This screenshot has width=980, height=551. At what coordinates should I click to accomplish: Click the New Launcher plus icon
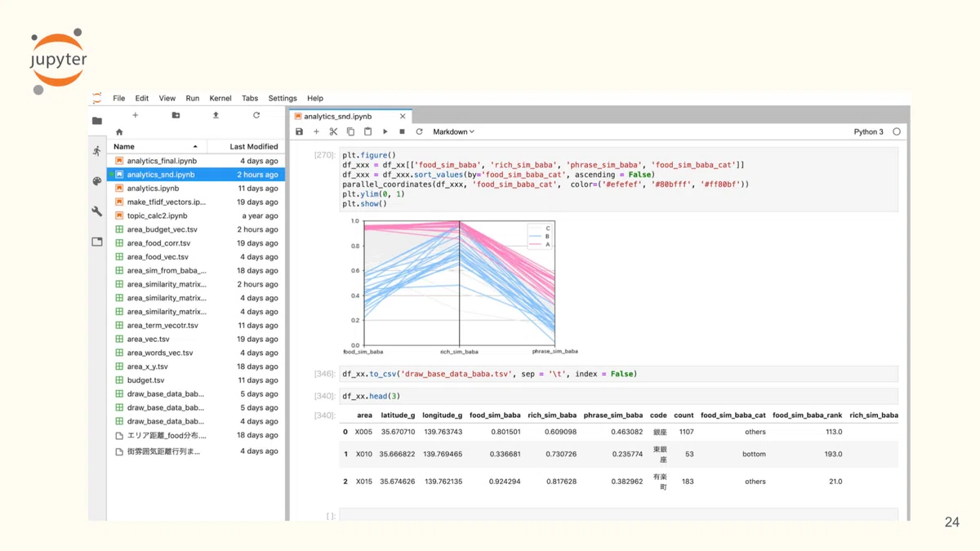click(136, 115)
